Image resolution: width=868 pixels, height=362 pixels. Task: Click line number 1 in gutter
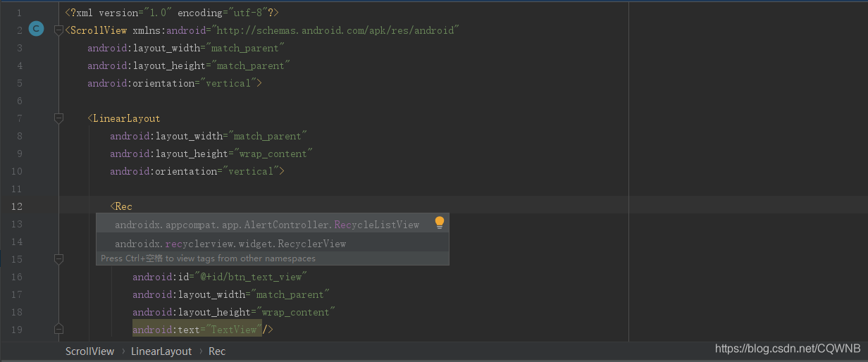tap(19, 13)
